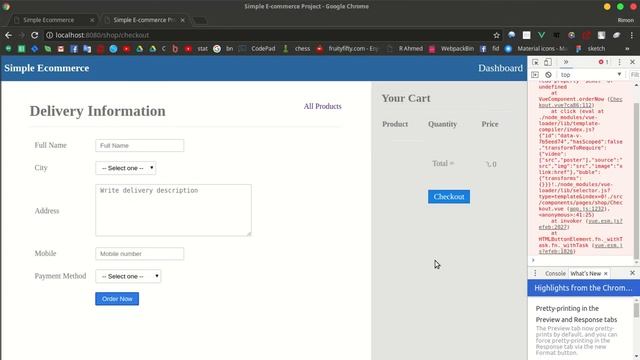Switch to the second Simple E-commerce tab
This screenshot has width=640, height=360.
click(143, 20)
